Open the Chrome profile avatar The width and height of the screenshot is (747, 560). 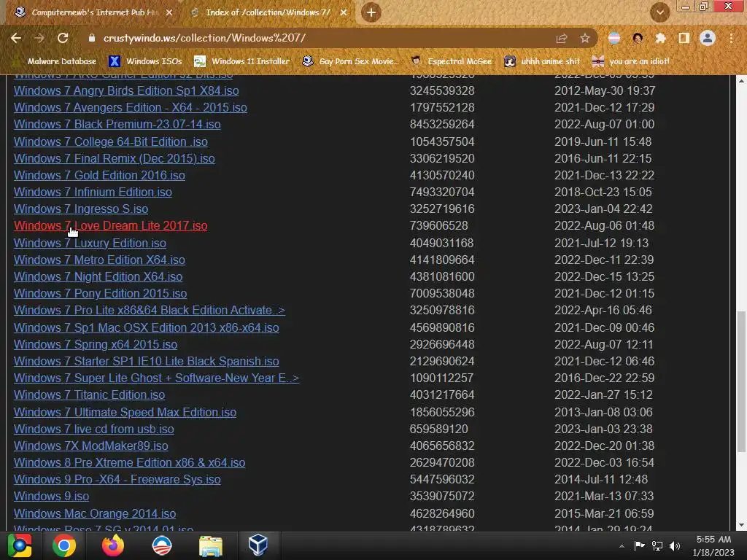pos(708,38)
